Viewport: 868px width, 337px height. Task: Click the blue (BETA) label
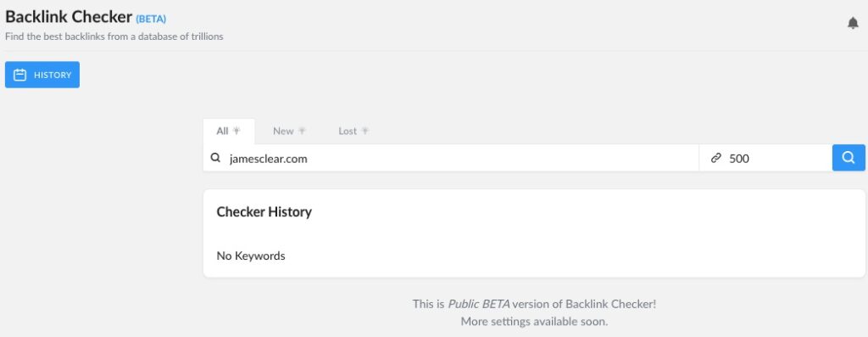tap(151, 19)
